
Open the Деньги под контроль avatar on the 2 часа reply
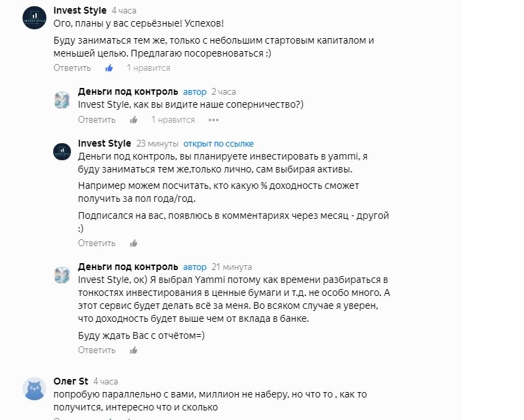[62, 100]
